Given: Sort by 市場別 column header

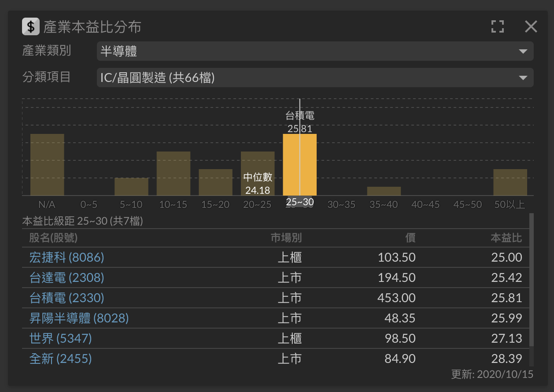Looking at the screenshot, I should click(286, 238).
